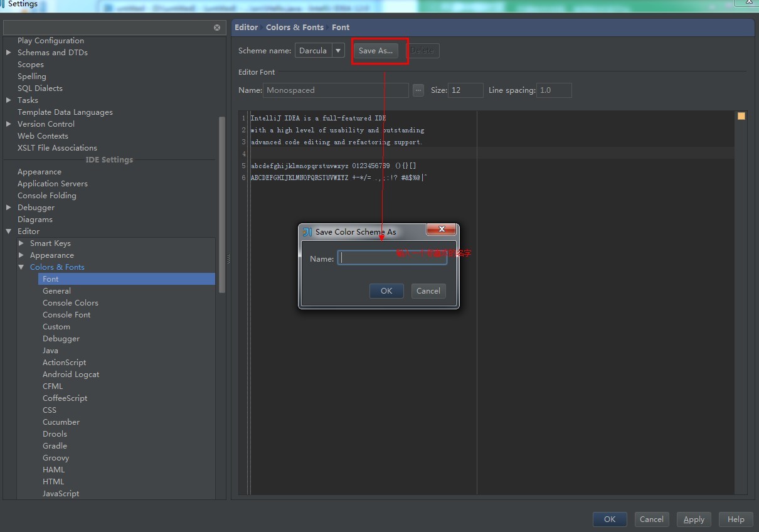Click the yellow warning marker in editor preview

(741, 116)
